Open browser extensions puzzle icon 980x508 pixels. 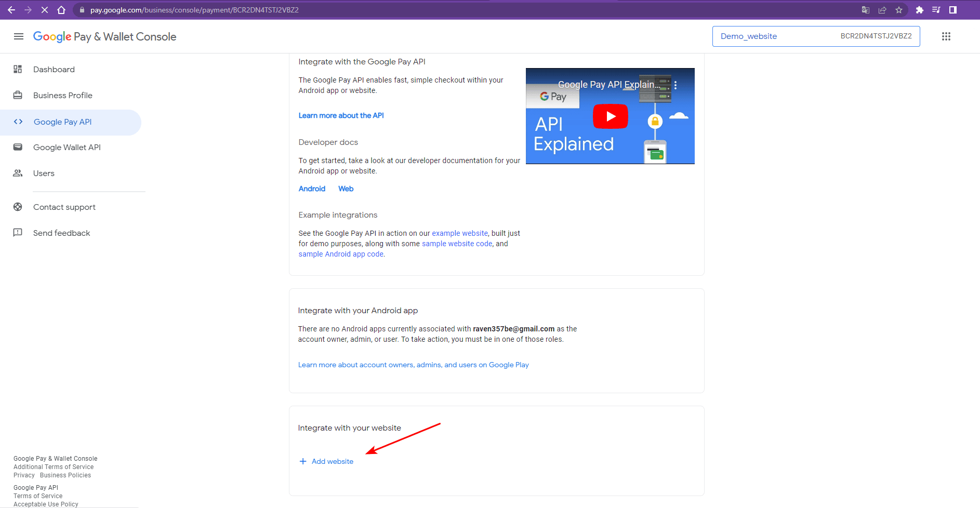(919, 10)
